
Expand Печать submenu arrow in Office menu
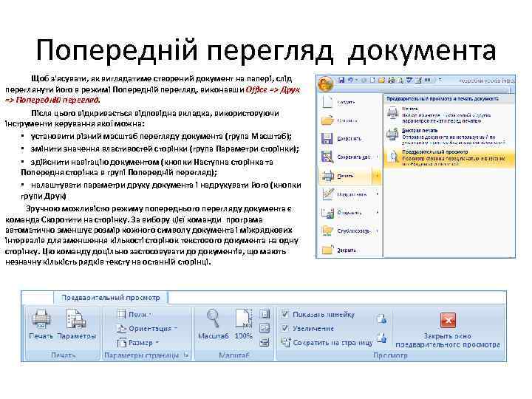click(377, 176)
